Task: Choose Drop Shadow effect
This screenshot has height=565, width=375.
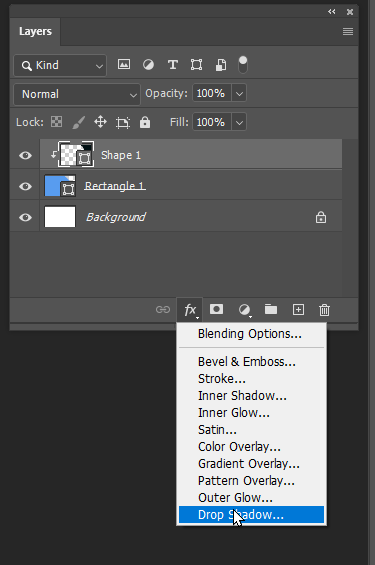Action: click(251, 515)
